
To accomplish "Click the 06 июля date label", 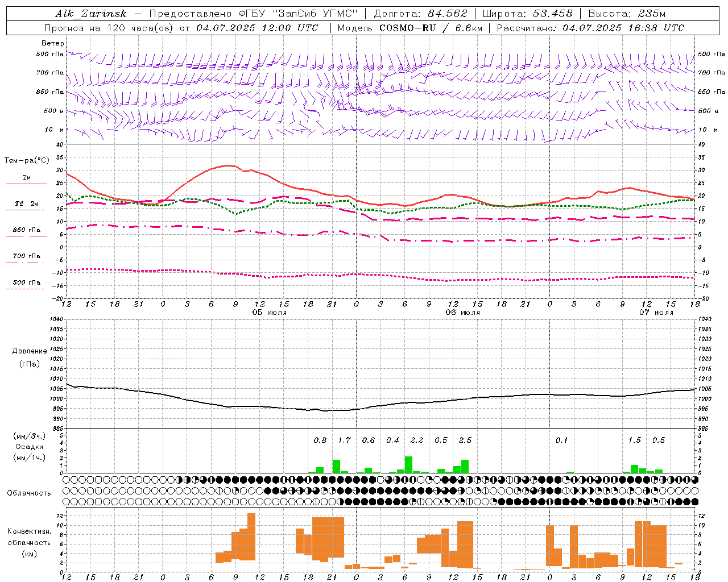I will [x=463, y=313].
